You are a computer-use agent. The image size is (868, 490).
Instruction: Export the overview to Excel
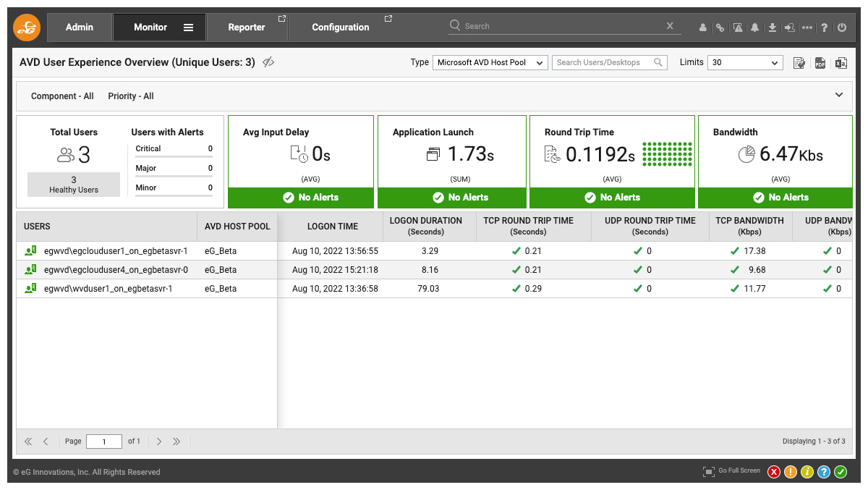pos(841,63)
